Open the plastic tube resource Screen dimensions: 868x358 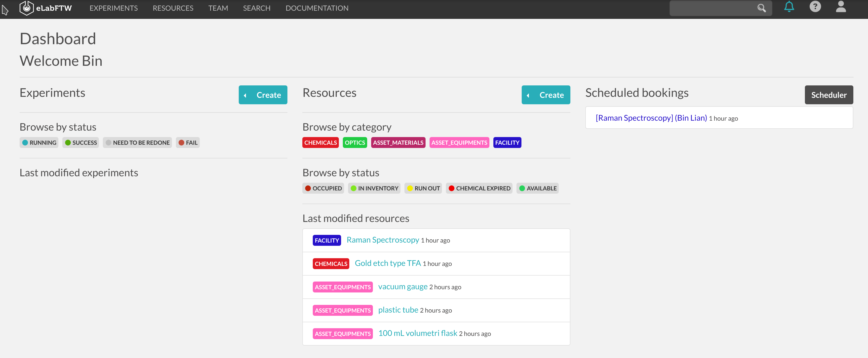point(398,310)
